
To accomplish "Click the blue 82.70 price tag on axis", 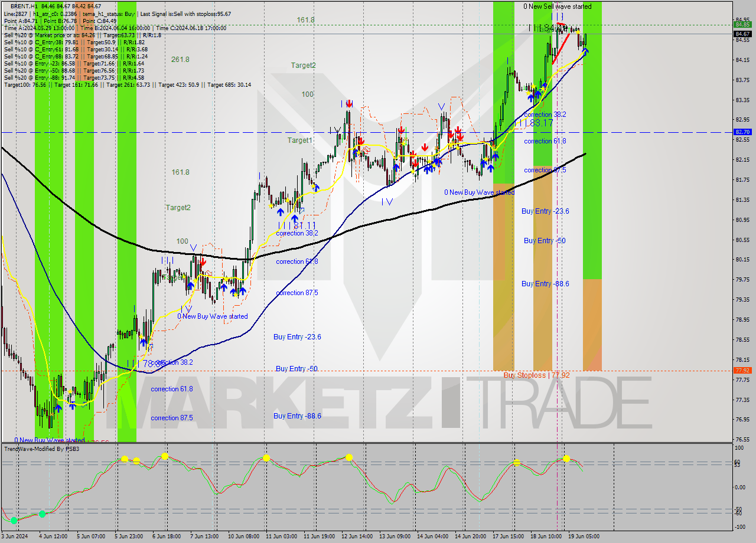I will (x=742, y=132).
